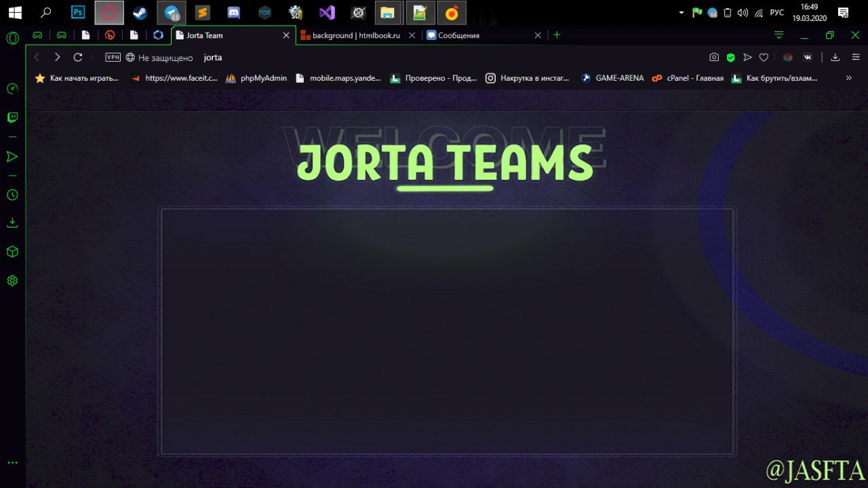Screen dimensions: 868x488
Task: Open Settings gear in the sidebar
Action: [x=12, y=280]
